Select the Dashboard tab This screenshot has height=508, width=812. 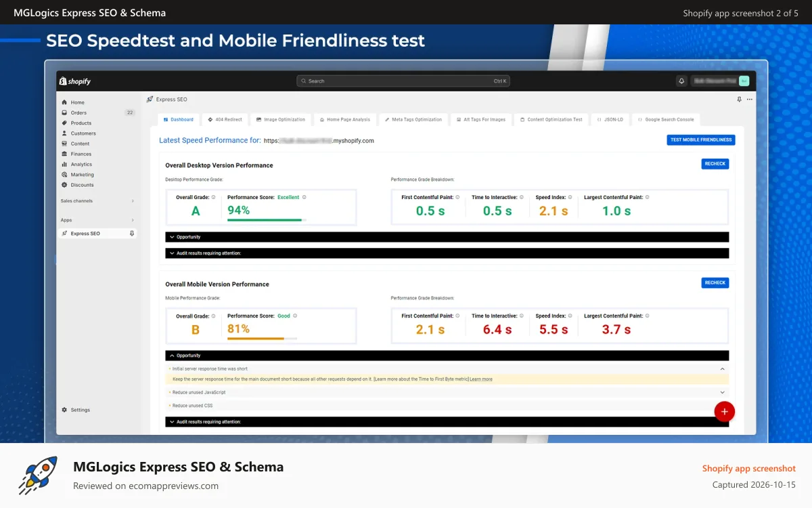[x=178, y=119]
